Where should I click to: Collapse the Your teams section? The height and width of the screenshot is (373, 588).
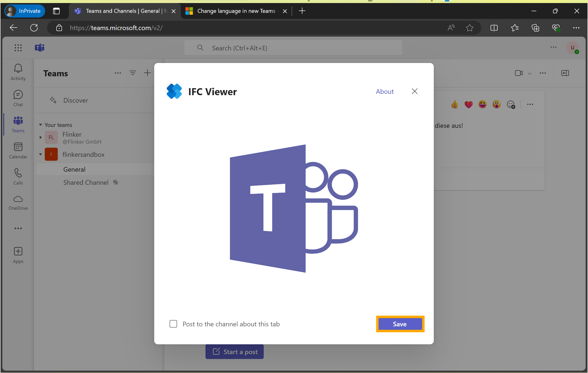pyautogui.click(x=41, y=125)
